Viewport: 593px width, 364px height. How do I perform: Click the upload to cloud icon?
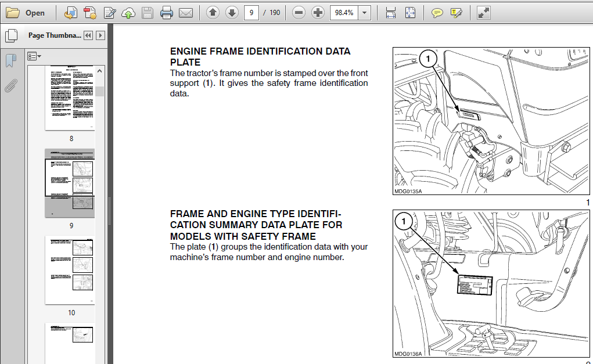click(128, 13)
